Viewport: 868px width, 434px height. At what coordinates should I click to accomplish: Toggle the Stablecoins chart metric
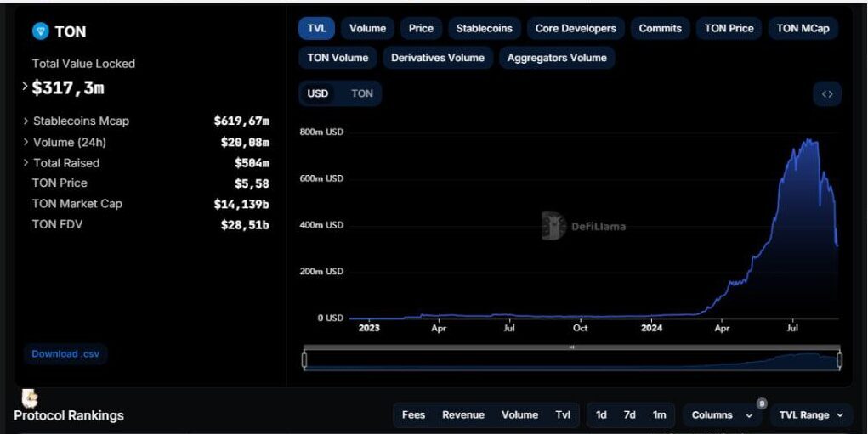point(485,28)
